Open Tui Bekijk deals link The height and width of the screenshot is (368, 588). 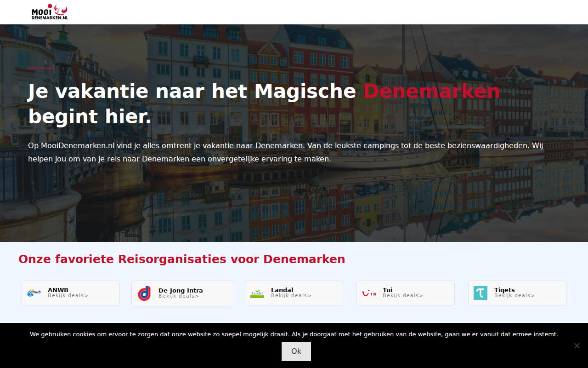click(403, 296)
